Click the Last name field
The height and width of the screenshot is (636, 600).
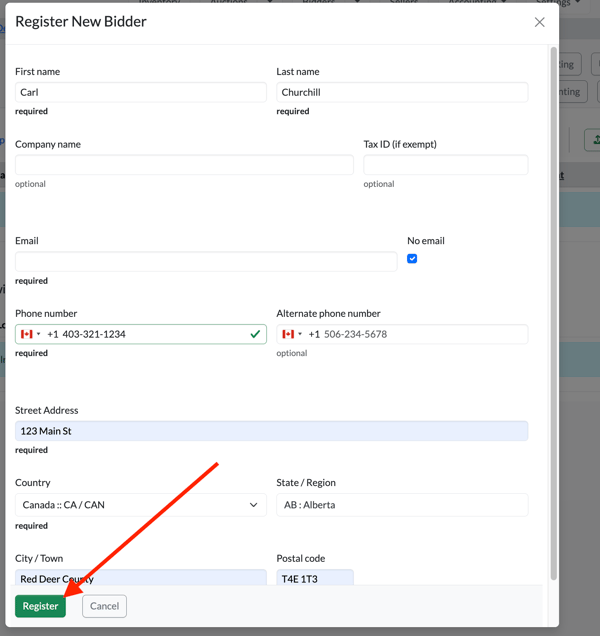pos(402,92)
